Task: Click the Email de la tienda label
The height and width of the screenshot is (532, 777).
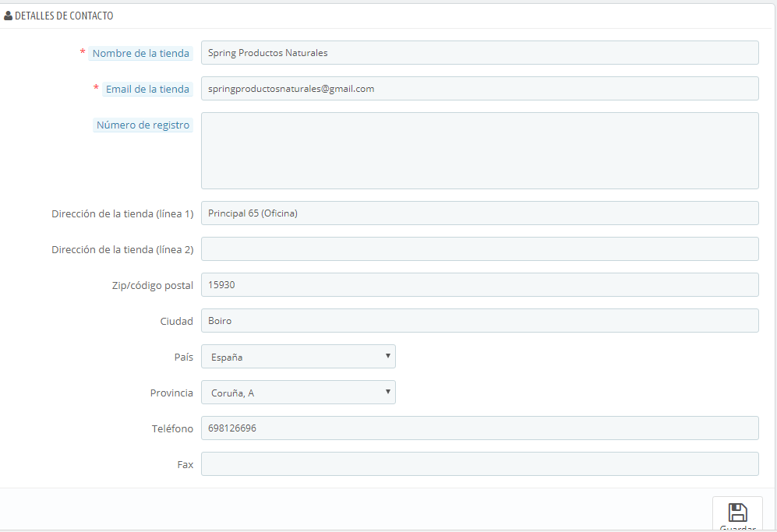Action: pos(147,89)
